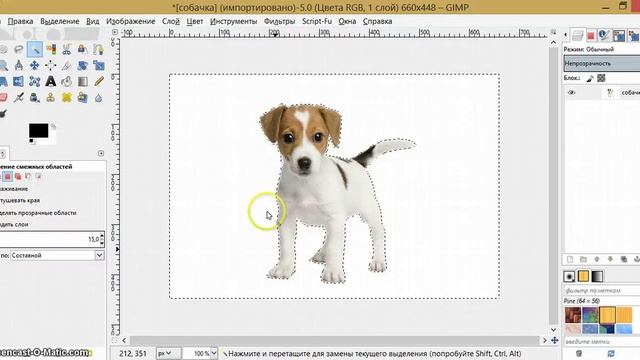Select the Cage Transform tool
The image size is (640, 360).
[35, 81]
